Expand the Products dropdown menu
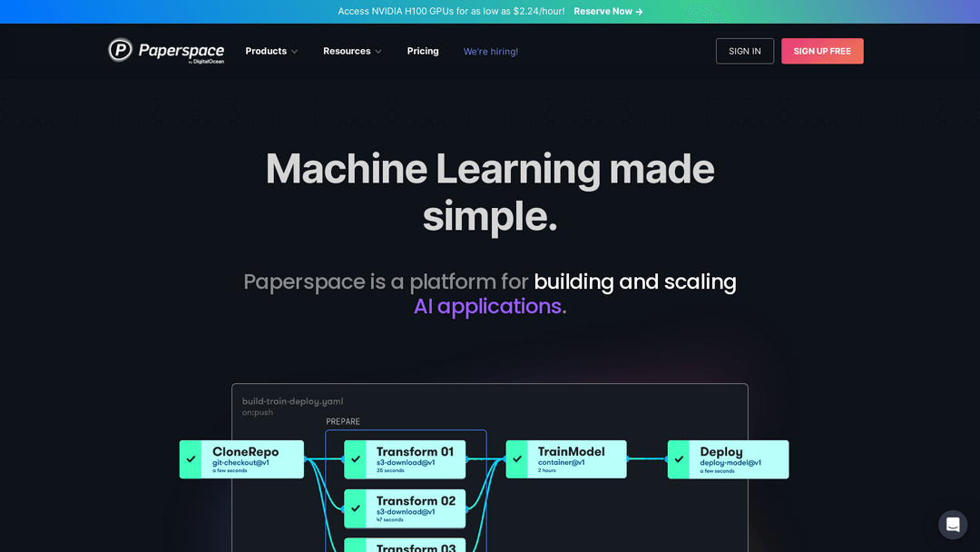 [271, 51]
